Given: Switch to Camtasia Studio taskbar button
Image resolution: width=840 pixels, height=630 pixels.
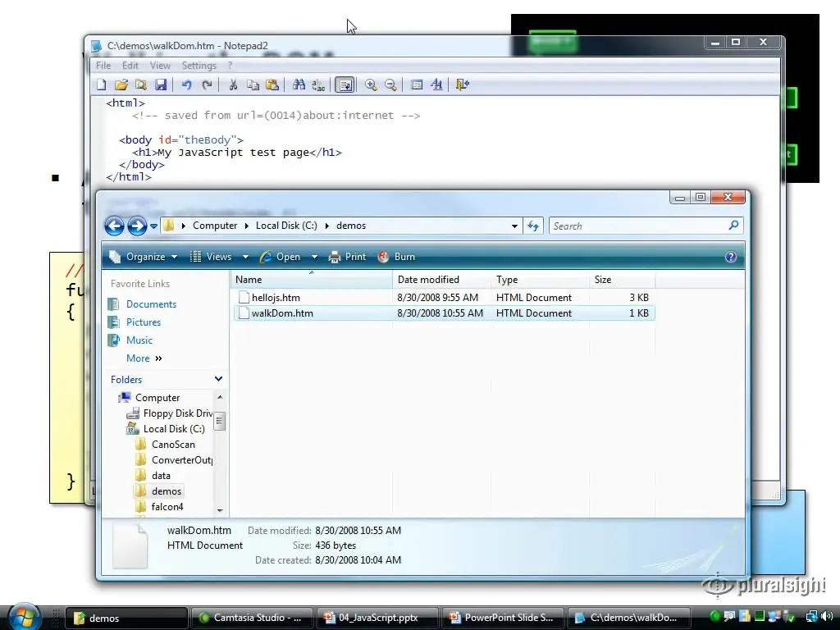Looking at the screenshot, I should click(x=251, y=618).
